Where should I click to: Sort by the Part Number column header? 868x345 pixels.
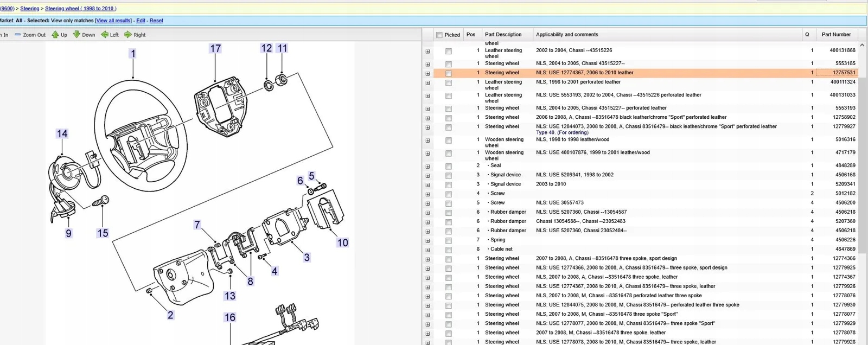tap(835, 35)
